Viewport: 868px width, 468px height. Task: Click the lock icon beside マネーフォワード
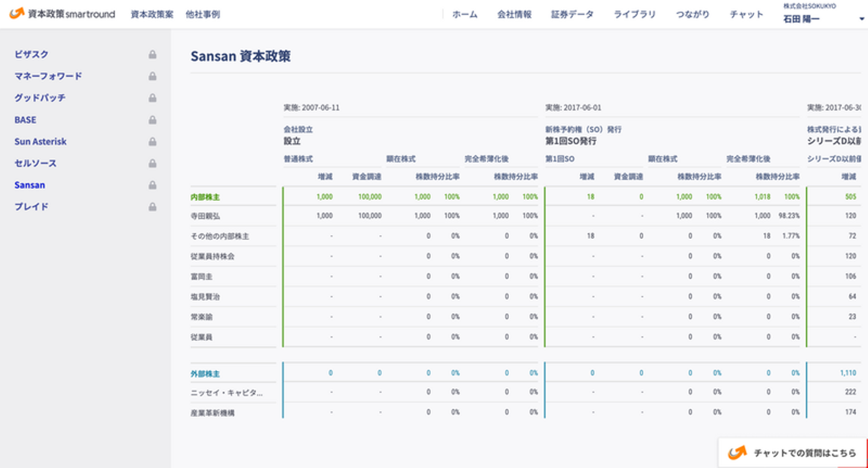153,77
